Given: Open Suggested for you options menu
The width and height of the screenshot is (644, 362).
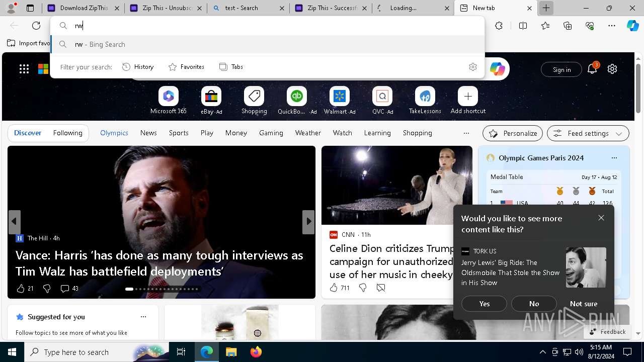Looking at the screenshot, I should tap(143, 317).
